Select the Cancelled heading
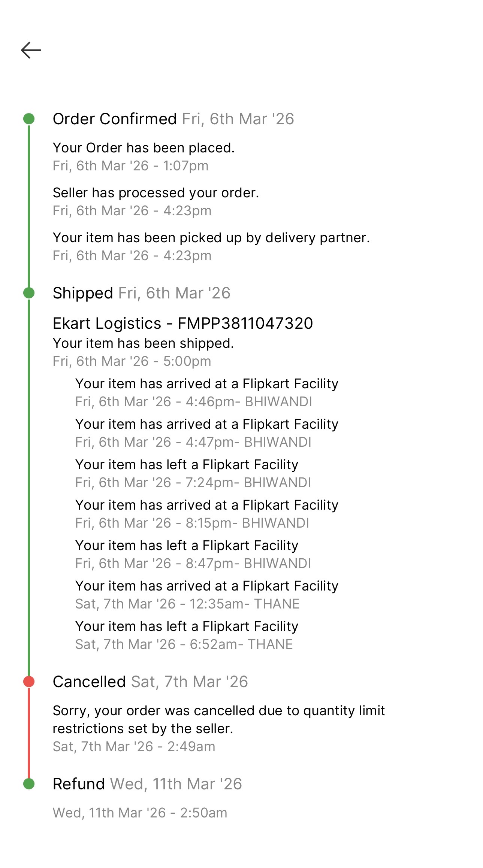The image size is (483, 868). [x=89, y=682]
